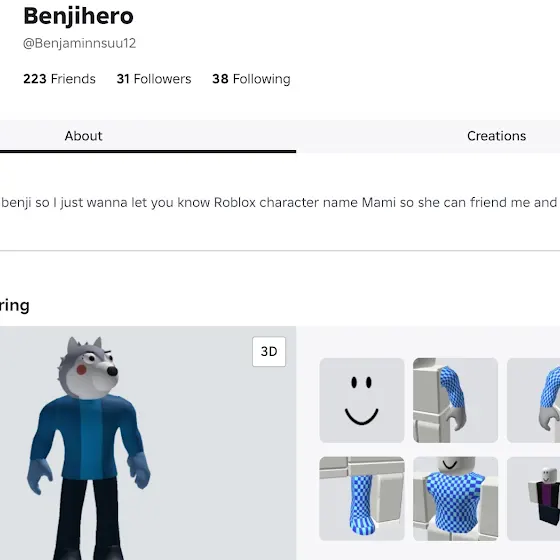Click the Benjihero display name

(78, 16)
